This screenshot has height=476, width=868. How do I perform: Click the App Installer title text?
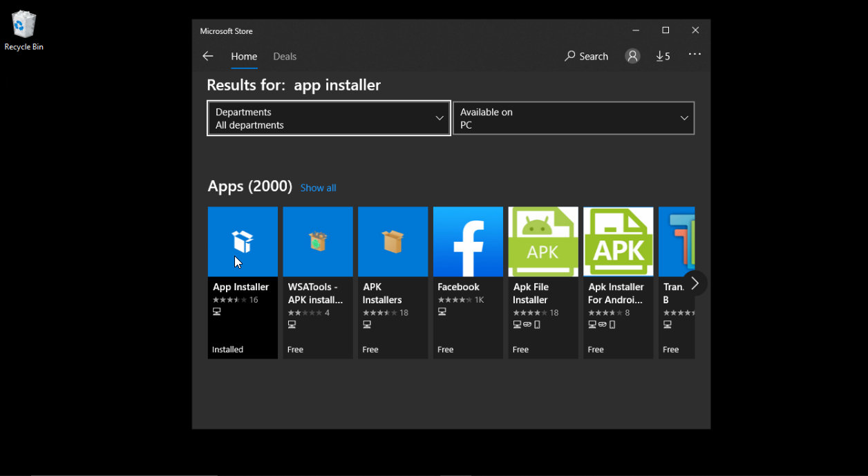click(x=240, y=287)
